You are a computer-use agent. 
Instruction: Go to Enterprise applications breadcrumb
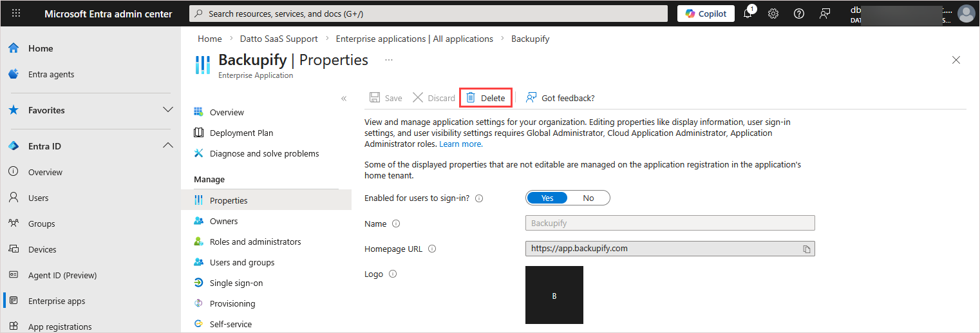[x=414, y=39]
